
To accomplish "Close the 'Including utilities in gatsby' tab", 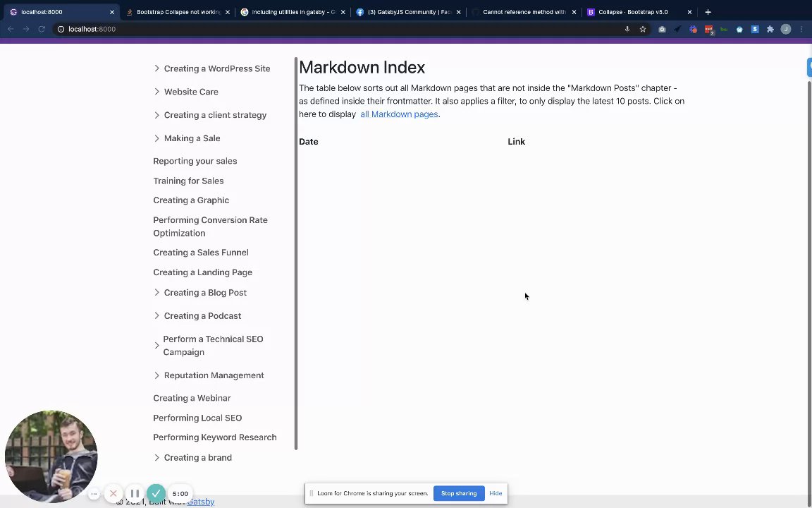I will [343, 12].
